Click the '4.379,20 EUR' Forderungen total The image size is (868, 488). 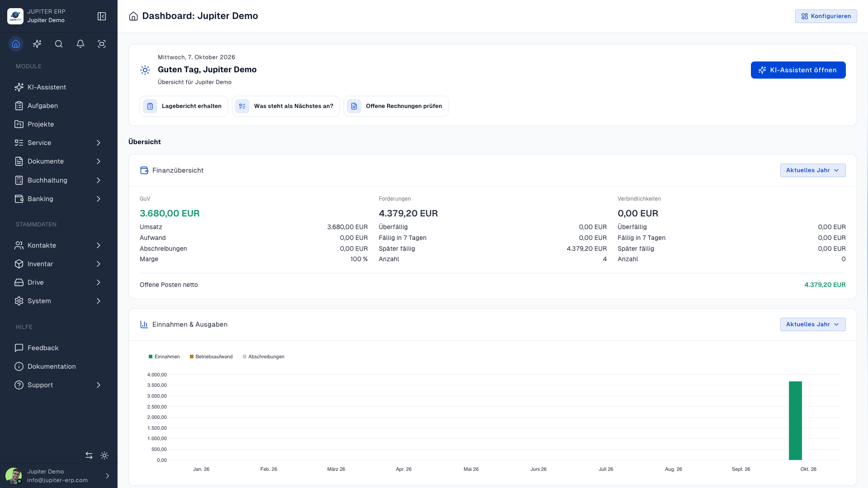408,213
